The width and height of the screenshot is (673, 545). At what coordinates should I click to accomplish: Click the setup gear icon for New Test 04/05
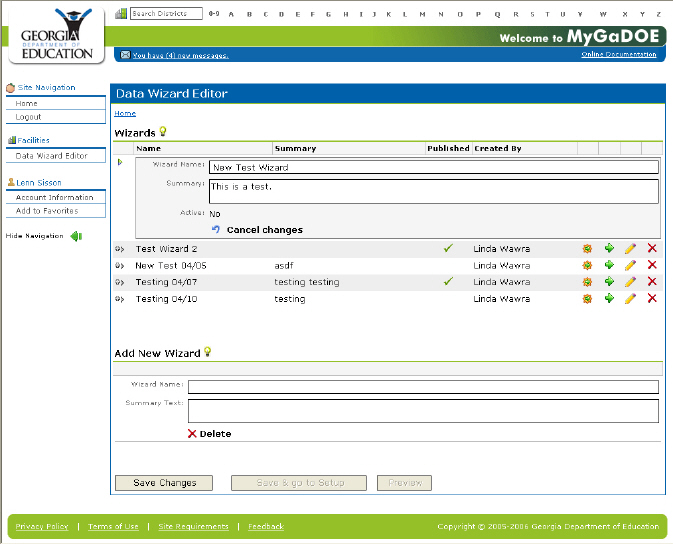(x=587, y=265)
